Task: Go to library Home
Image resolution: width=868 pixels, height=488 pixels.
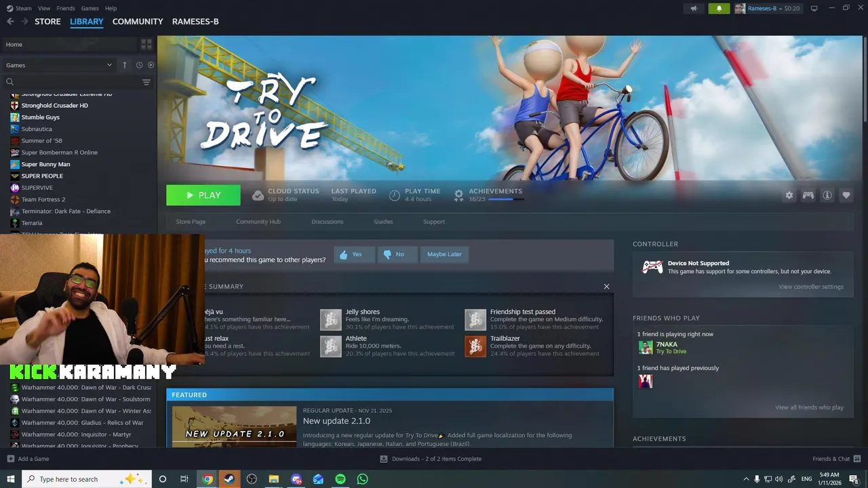Action: (x=68, y=44)
